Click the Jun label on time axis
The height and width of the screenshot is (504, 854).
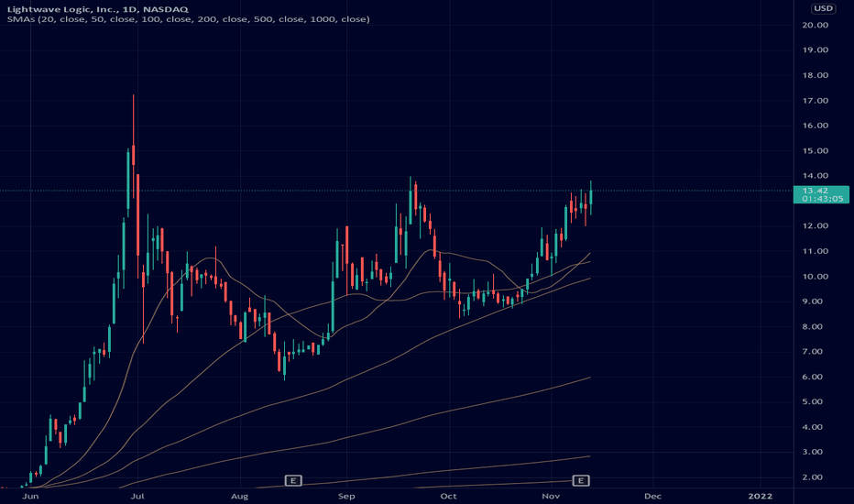coord(30,496)
